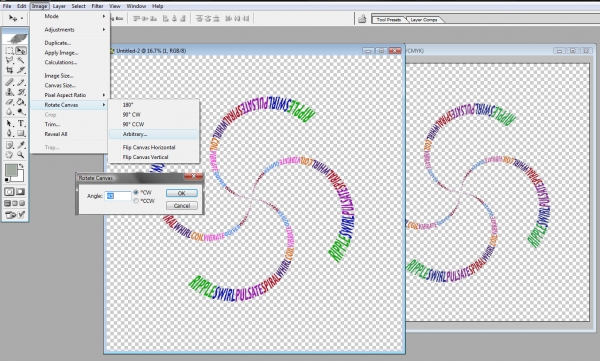Choose Arbitrary... from Rotate Canvas submenu
This screenshot has height=361, width=600.
pyautogui.click(x=153, y=134)
